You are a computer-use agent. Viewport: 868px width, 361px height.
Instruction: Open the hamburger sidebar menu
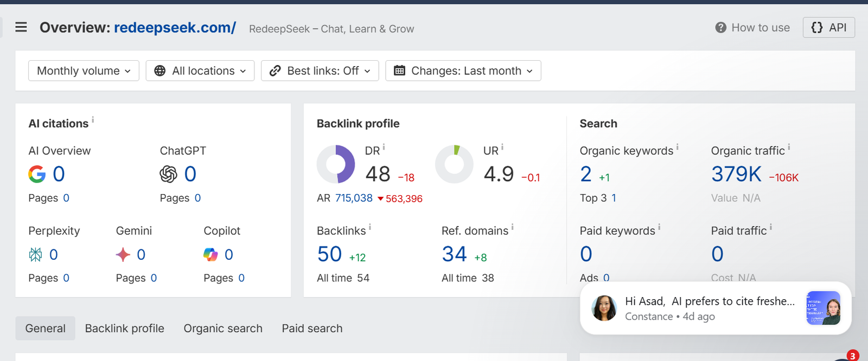tap(21, 27)
